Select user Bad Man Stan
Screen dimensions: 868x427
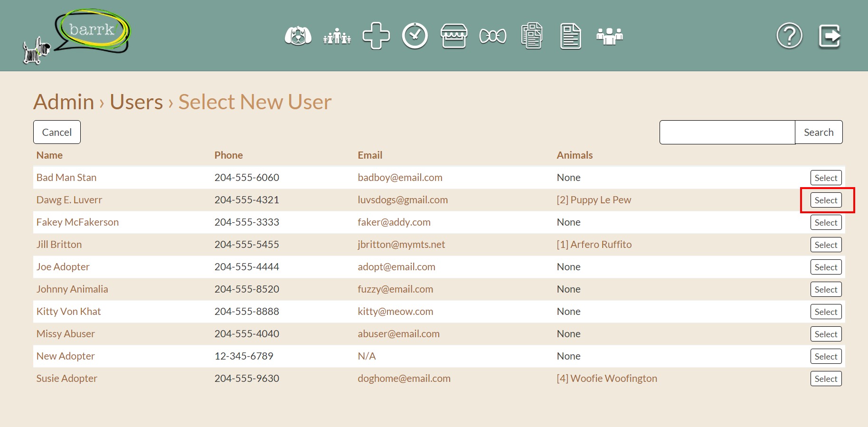point(826,178)
